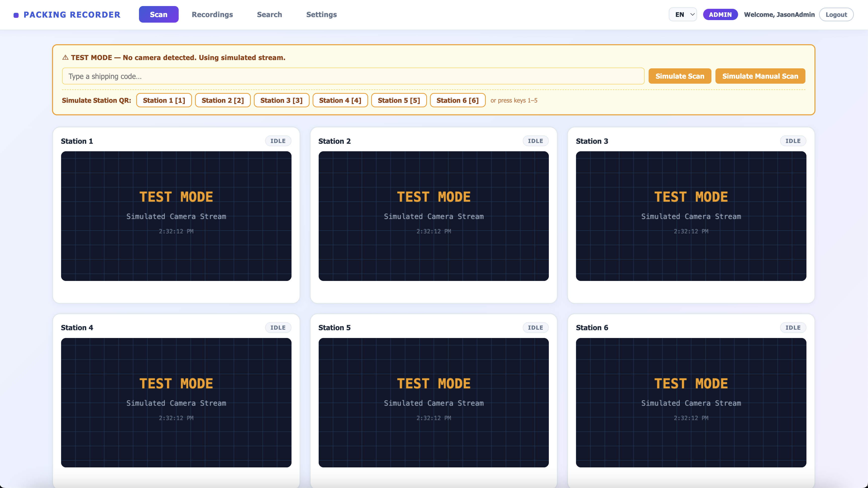Click the IDLE status badge of Station 6
This screenshot has height=488, width=868.
click(x=793, y=328)
